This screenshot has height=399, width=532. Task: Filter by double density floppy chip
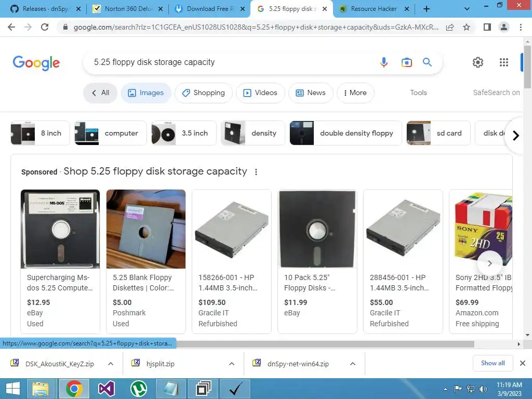(345, 133)
